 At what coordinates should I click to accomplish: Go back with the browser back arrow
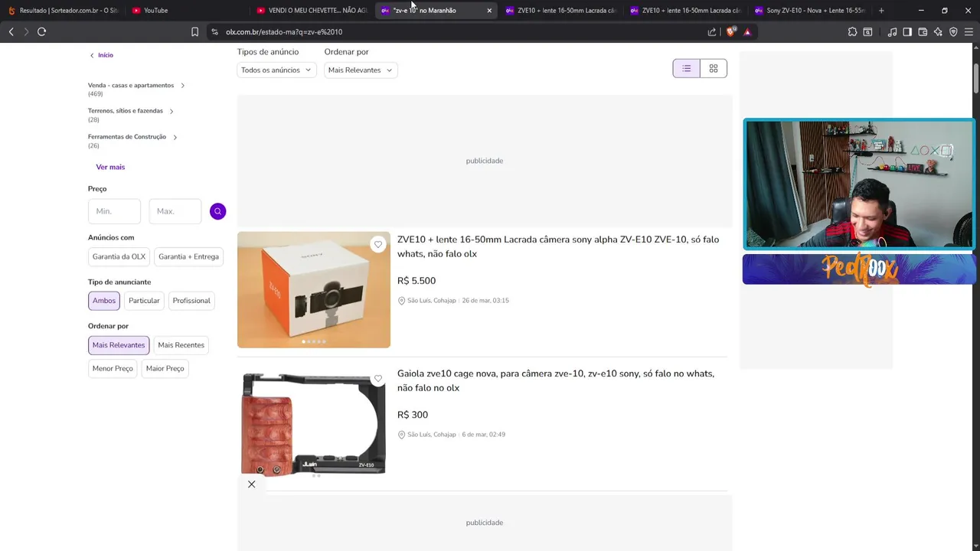point(11,31)
